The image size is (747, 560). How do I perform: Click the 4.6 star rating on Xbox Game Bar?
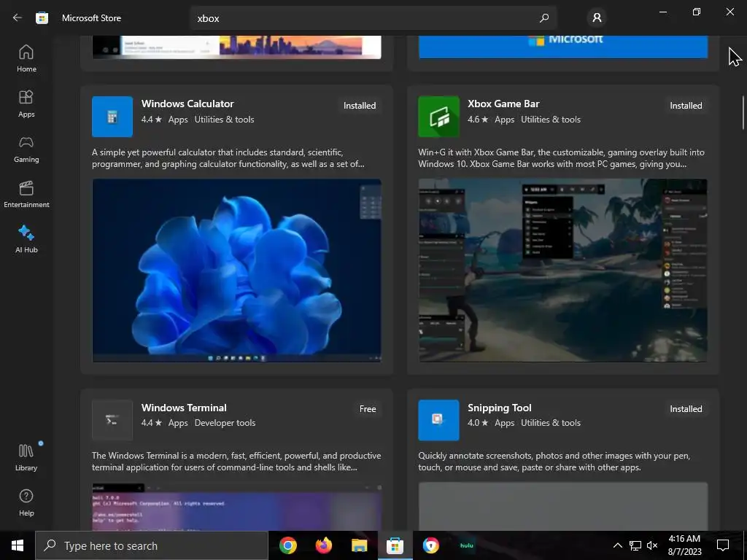tap(478, 120)
